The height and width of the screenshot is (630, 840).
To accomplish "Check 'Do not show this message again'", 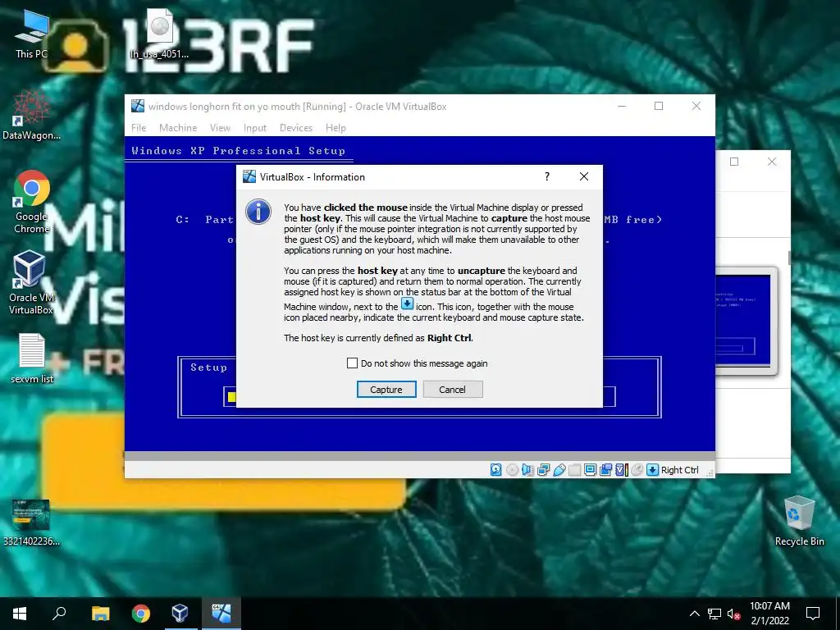I will point(352,363).
